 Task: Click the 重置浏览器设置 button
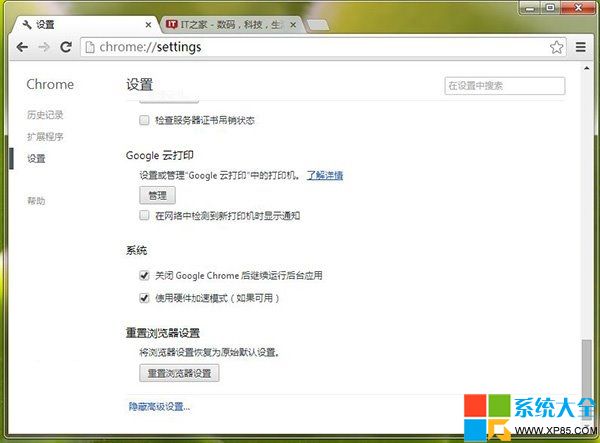pyautogui.click(x=179, y=373)
